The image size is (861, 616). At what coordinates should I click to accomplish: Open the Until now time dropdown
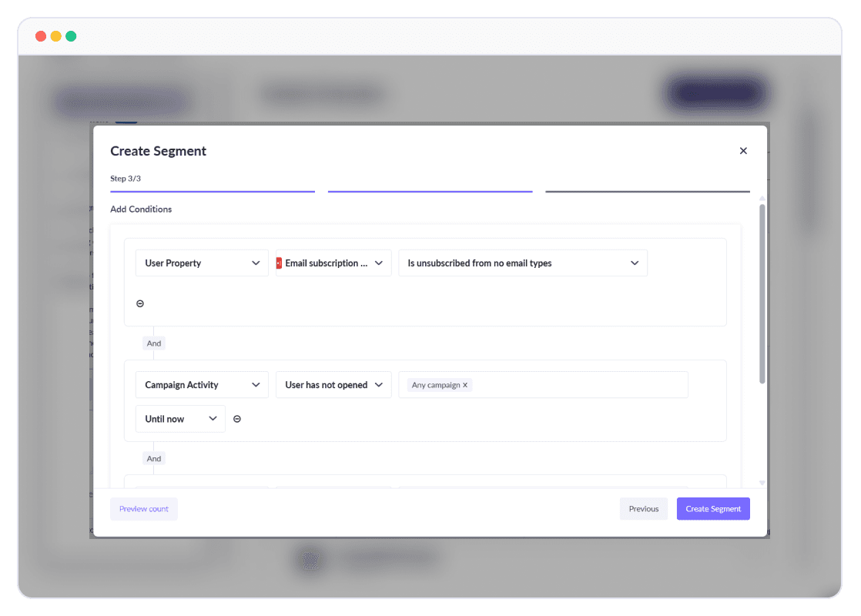[180, 419]
